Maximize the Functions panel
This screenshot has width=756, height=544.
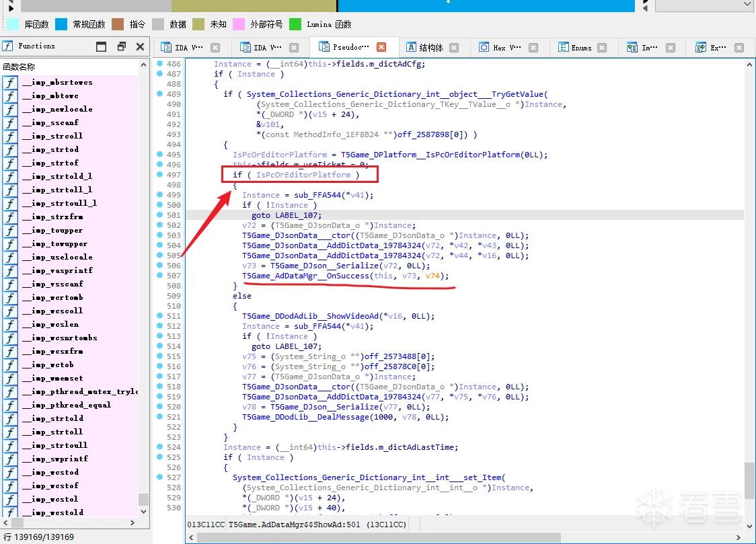pyautogui.click(x=102, y=46)
